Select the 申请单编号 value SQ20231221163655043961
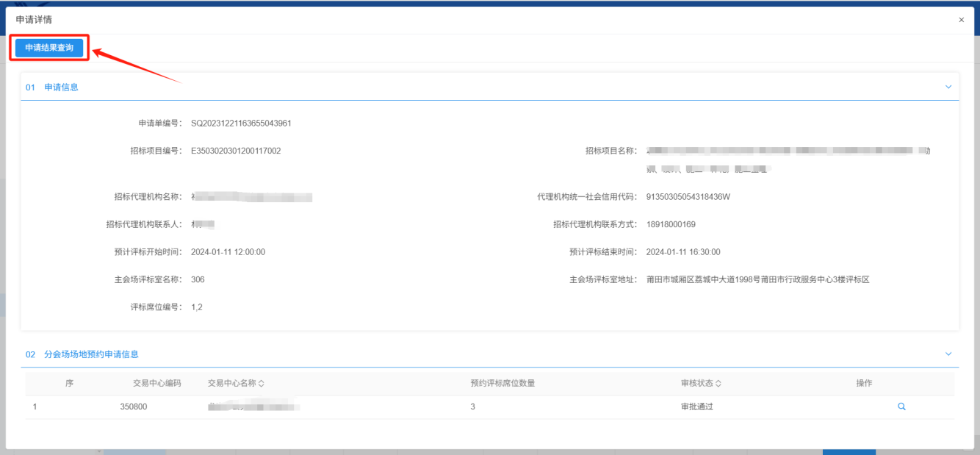Viewport: 980px width, 455px height. (241, 123)
